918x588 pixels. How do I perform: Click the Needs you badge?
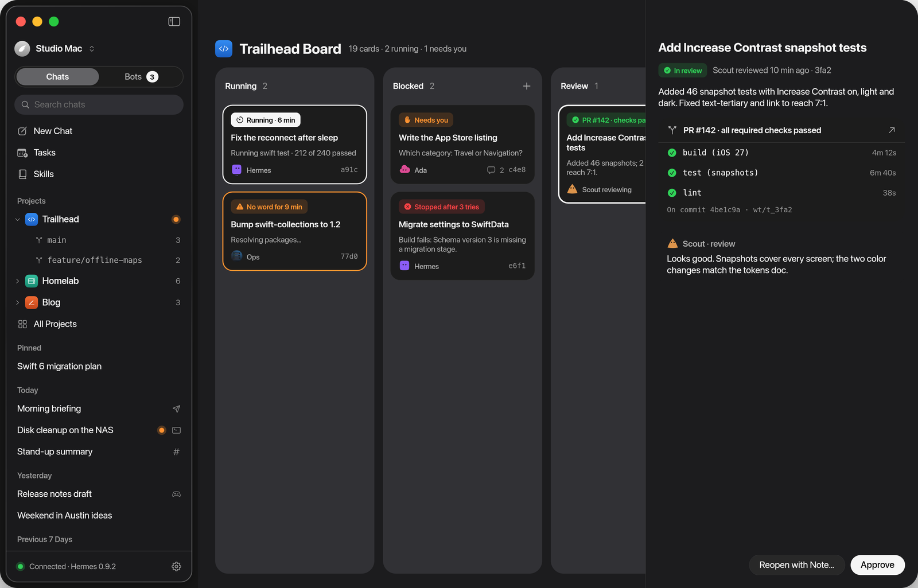pyautogui.click(x=426, y=120)
